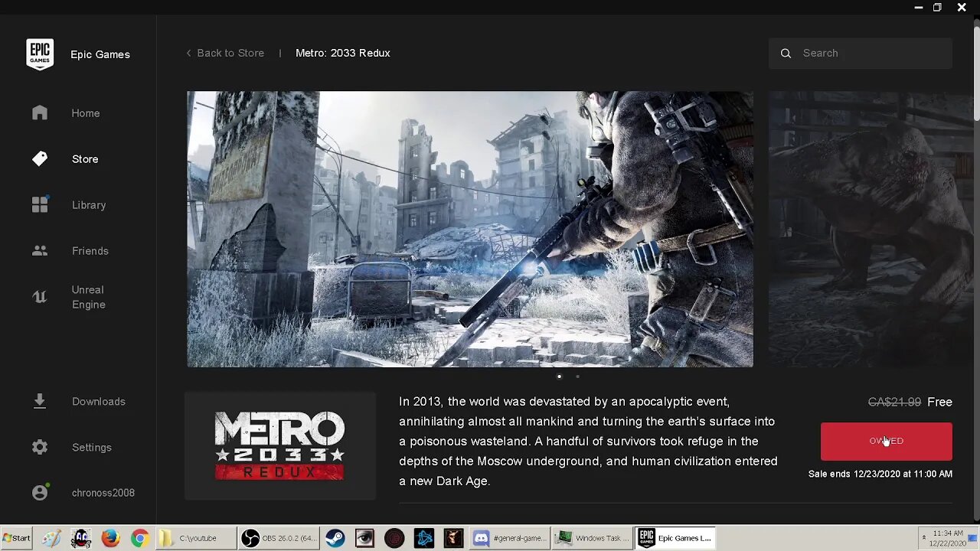Click the chronoss2008 account avatar icon
Viewport: 980px width, 551px height.
(40, 492)
